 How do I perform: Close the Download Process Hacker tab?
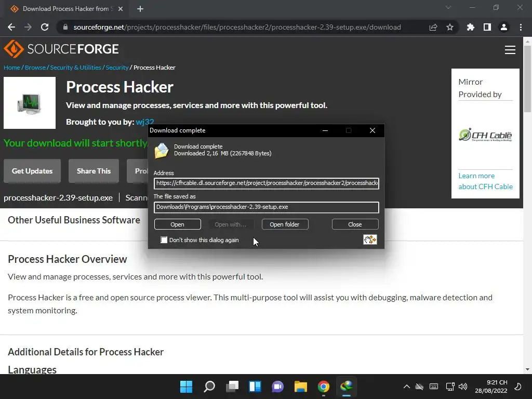pos(121,9)
